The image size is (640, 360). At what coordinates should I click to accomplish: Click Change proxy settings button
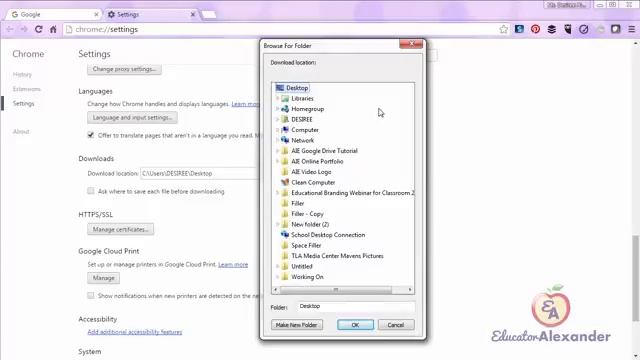click(124, 69)
